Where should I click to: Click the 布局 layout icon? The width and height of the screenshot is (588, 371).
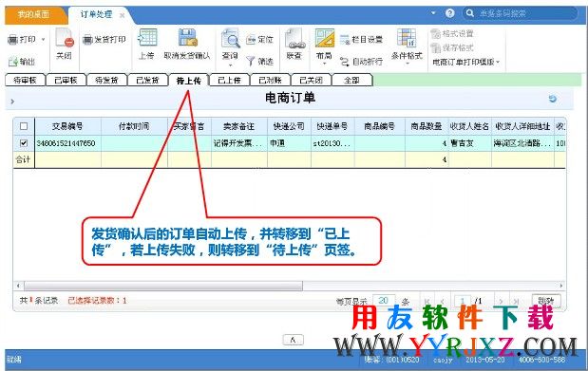click(x=324, y=37)
